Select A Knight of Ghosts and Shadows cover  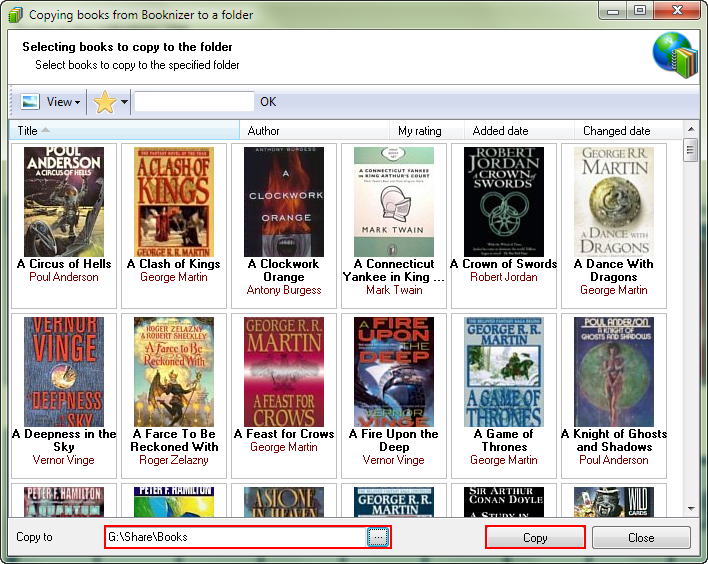614,372
